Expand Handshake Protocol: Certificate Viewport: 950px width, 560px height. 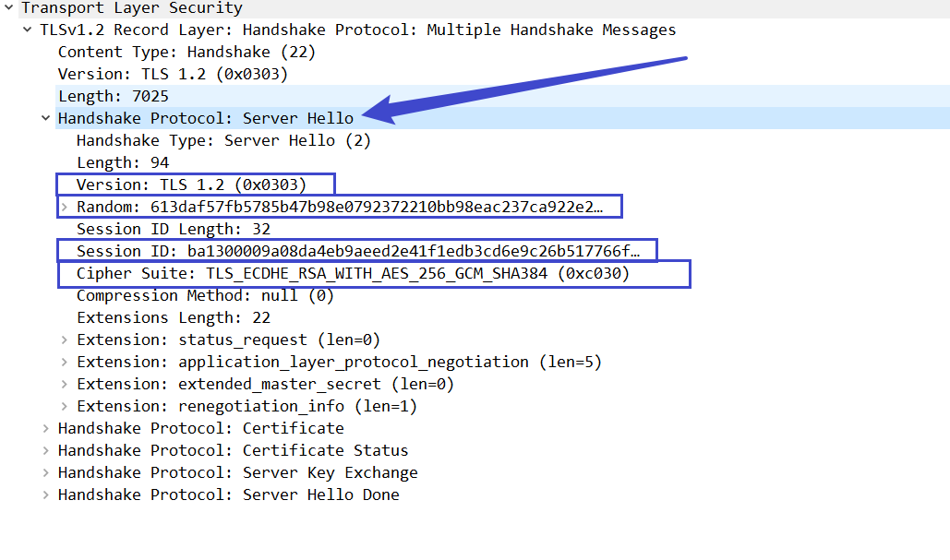tap(45, 428)
